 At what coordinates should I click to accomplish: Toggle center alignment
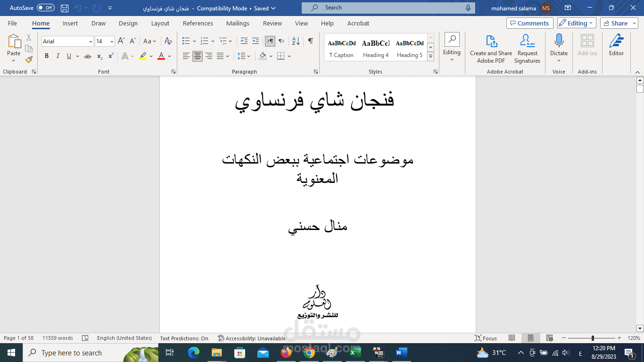point(198,56)
